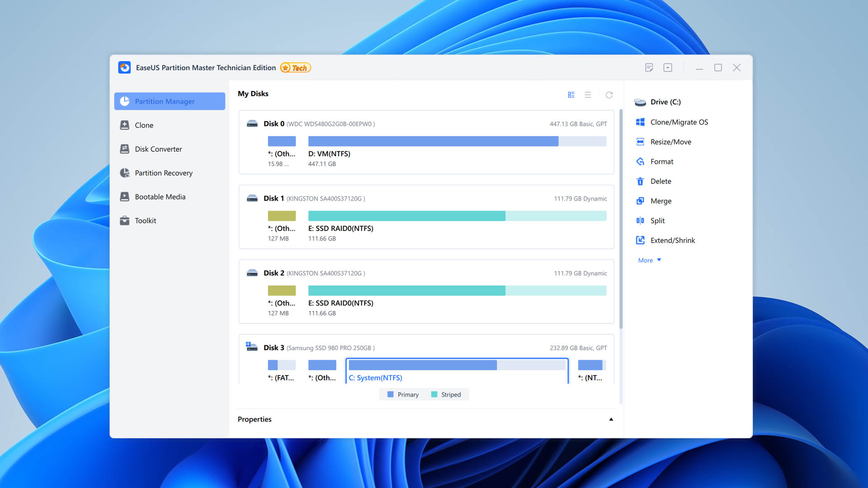Click the Windows Clone/Migrate OS icon

coord(640,122)
